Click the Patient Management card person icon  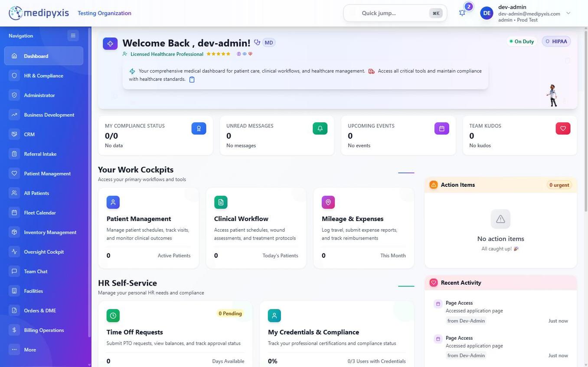pos(113,202)
